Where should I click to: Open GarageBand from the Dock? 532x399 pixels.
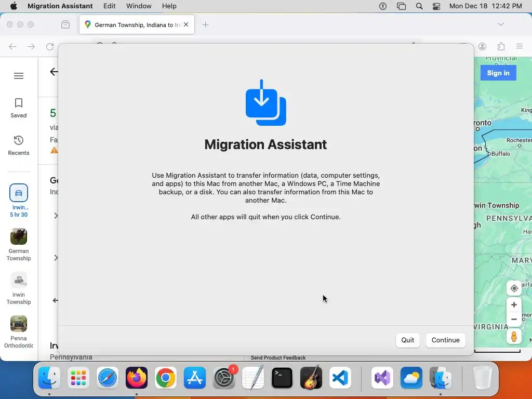(x=311, y=378)
